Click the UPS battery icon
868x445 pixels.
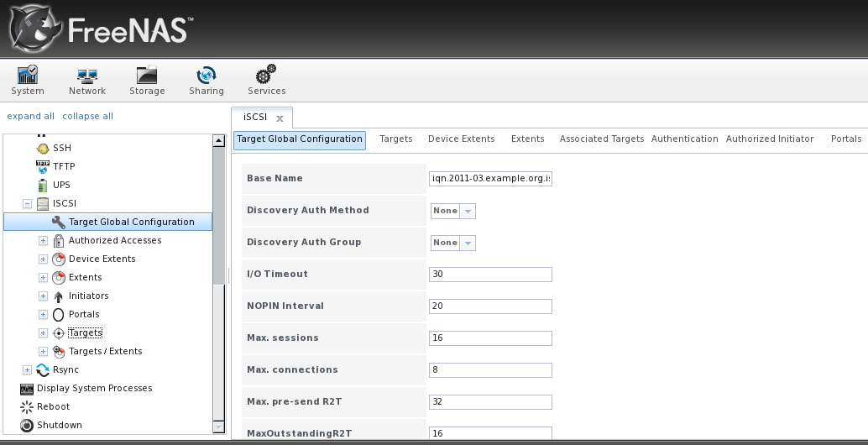pyautogui.click(x=43, y=185)
